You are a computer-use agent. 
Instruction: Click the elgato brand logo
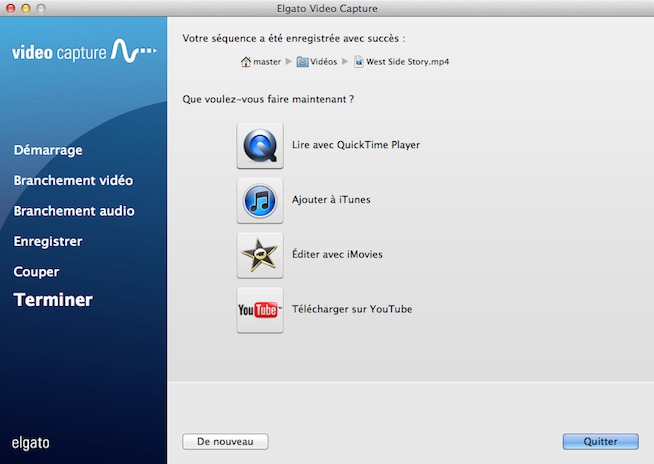30,442
